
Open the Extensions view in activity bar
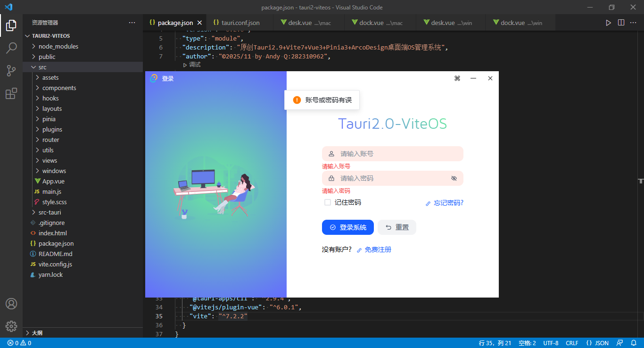tap(11, 93)
